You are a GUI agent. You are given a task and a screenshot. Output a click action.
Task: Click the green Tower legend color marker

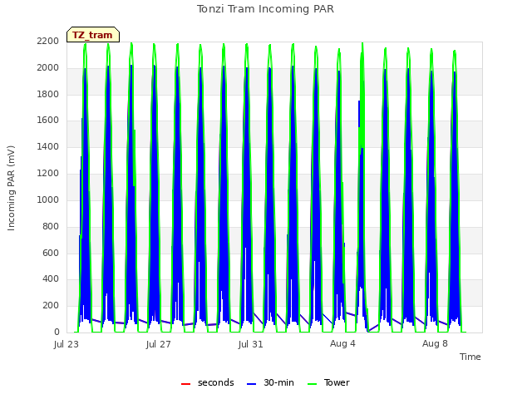(x=312, y=384)
